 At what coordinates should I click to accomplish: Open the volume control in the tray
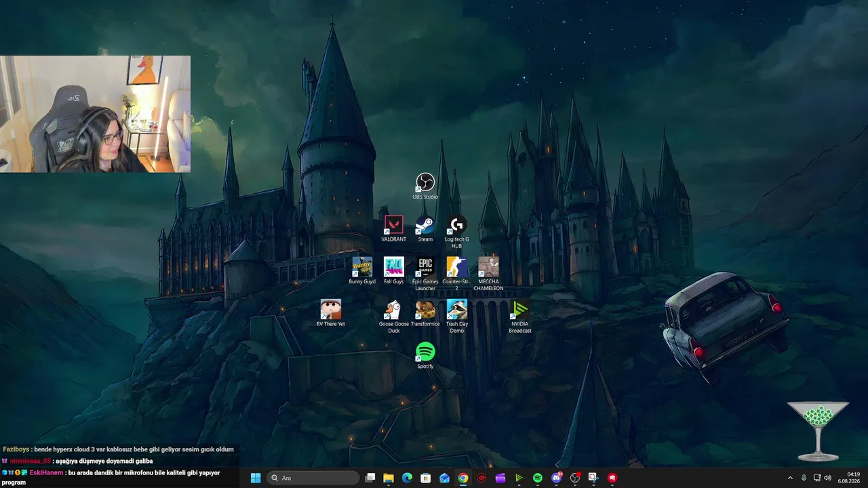click(x=827, y=478)
